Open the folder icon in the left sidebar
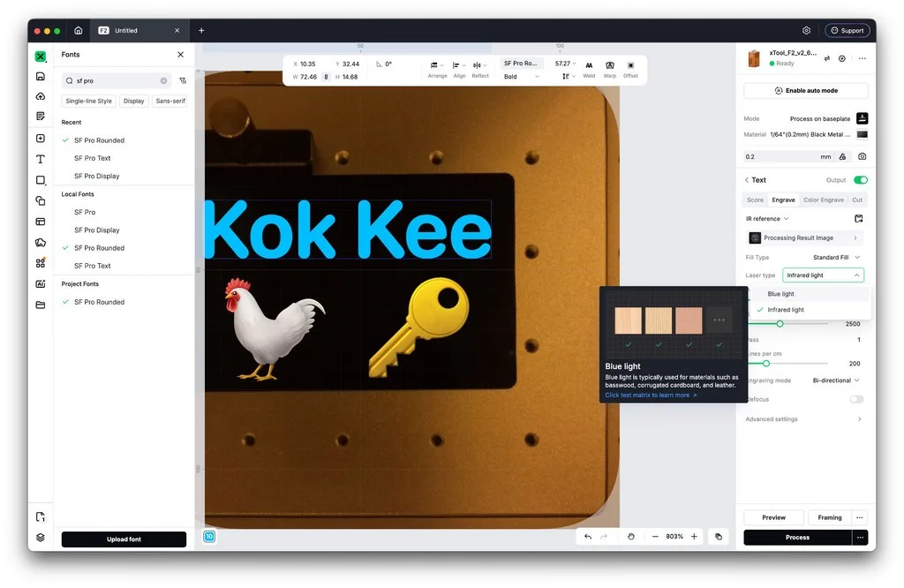The width and height of the screenshot is (904, 588). point(41,305)
